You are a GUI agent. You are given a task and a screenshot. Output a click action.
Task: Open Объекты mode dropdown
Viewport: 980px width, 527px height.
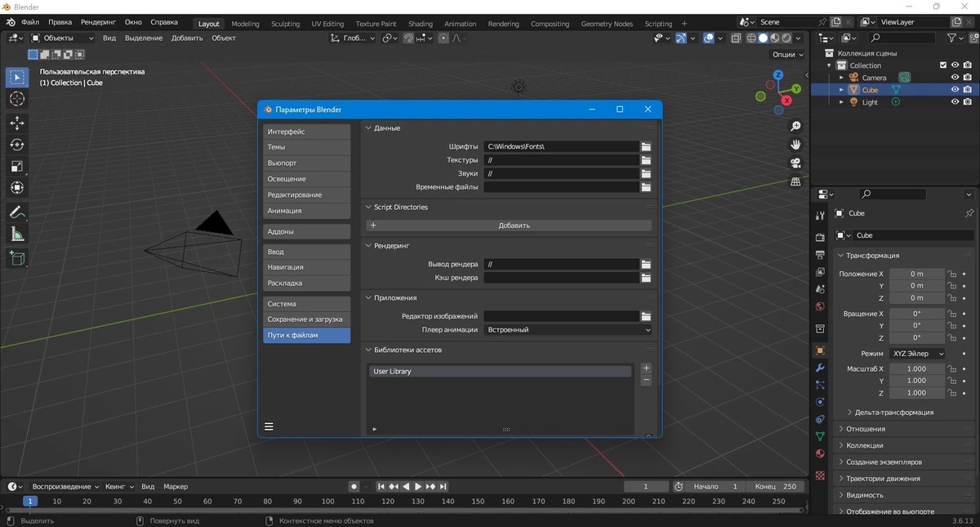[62, 38]
